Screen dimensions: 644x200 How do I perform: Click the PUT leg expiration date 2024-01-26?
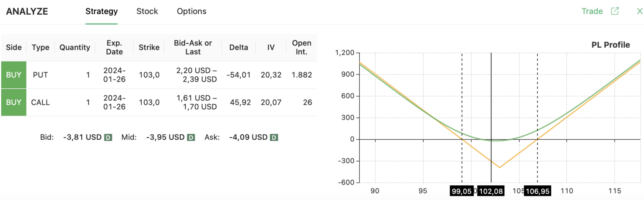click(114, 75)
